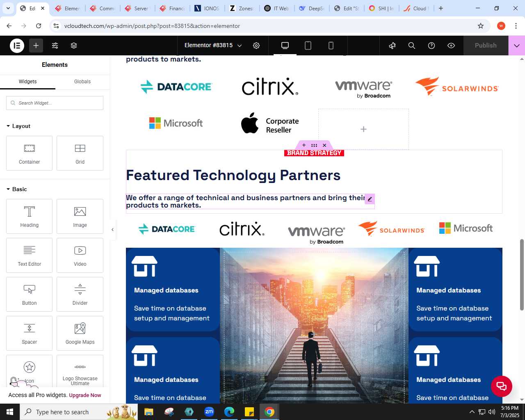Toggle the preview changes eye icon
Image resolution: width=525 pixels, height=420 pixels.
[x=451, y=46]
